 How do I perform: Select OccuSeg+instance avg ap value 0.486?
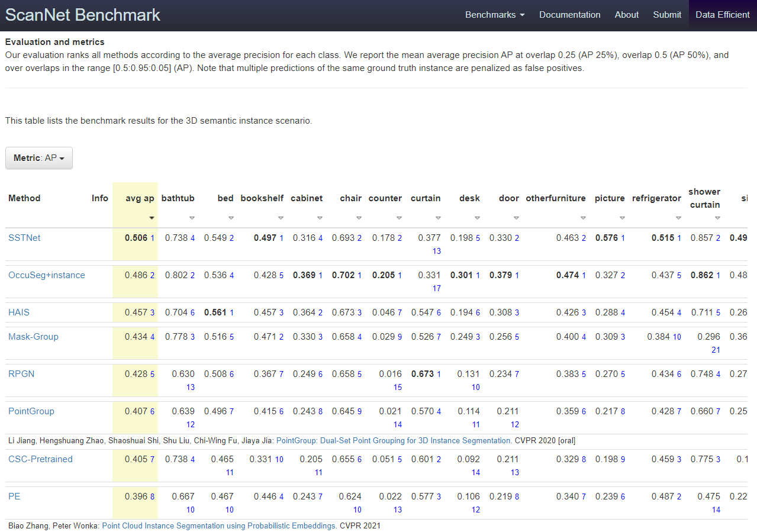tap(136, 275)
